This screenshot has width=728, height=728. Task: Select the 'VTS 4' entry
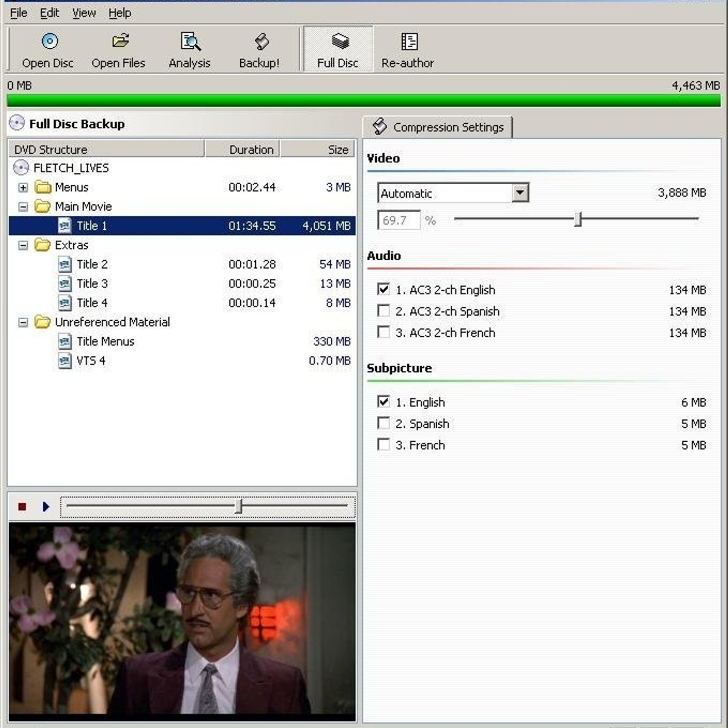[x=91, y=360]
